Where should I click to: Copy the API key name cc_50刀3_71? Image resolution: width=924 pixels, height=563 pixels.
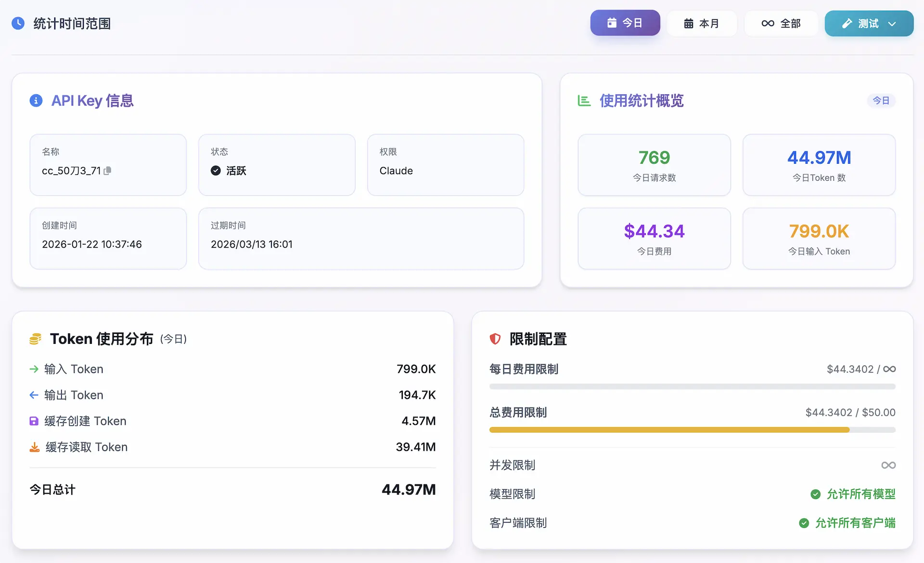tap(107, 170)
